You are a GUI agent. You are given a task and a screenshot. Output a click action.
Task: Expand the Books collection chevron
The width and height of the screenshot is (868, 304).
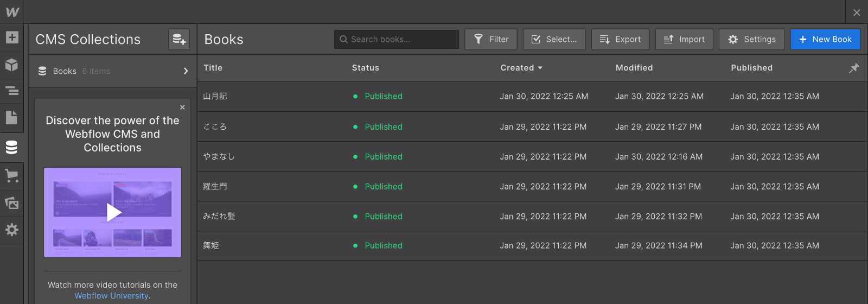click(x=186, y=71)
